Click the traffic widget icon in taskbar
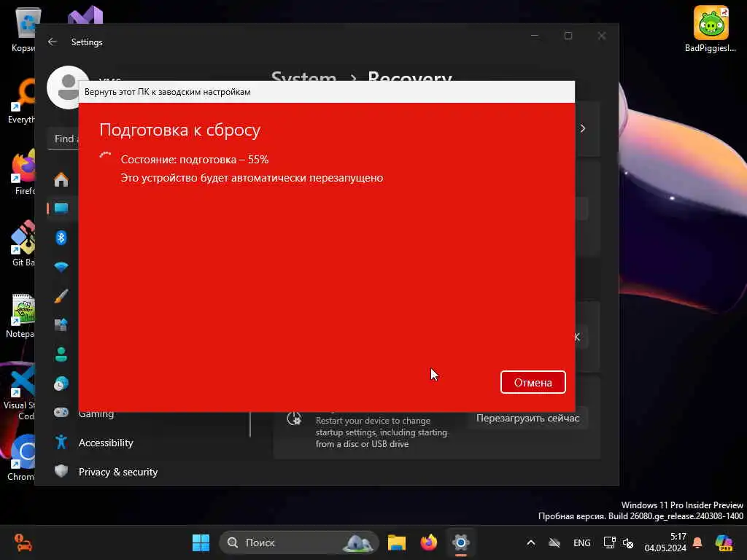Screen dimensions: 747x560 click(x=23, y=542)
